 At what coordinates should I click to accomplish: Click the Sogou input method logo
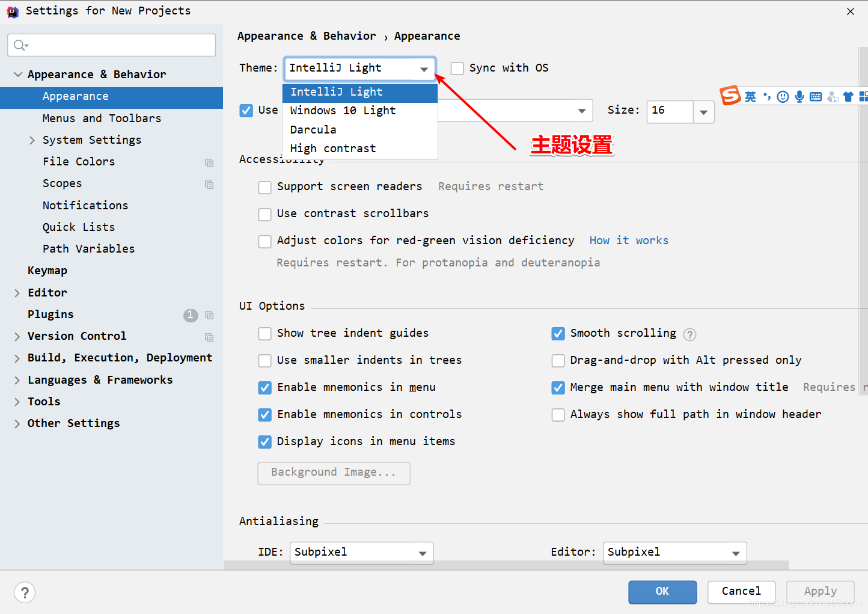pos(730,96)
